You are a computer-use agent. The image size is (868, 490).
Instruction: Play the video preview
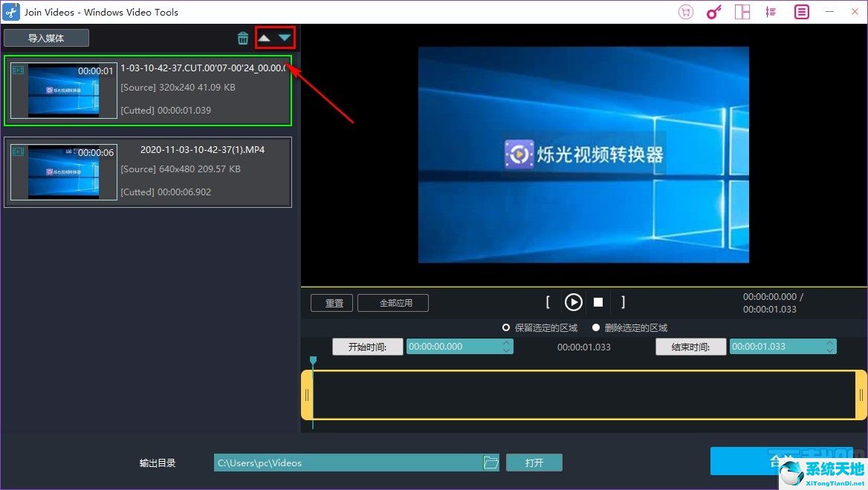coord(573,302)
